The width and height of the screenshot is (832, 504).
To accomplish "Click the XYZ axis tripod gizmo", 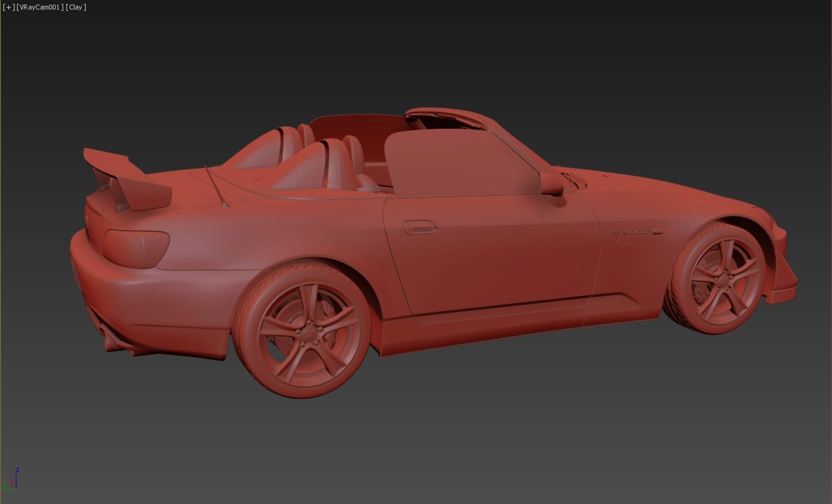I will [11, 479].
